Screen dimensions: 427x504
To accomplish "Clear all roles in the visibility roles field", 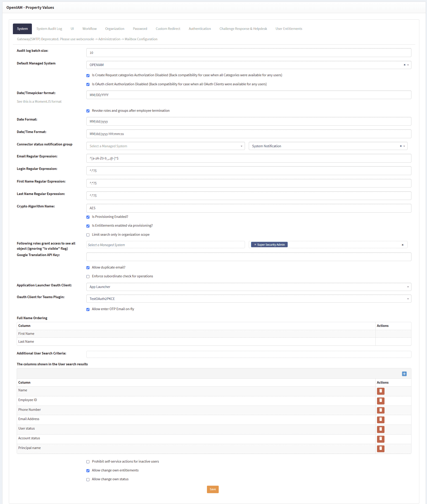I will click(403, 245).
